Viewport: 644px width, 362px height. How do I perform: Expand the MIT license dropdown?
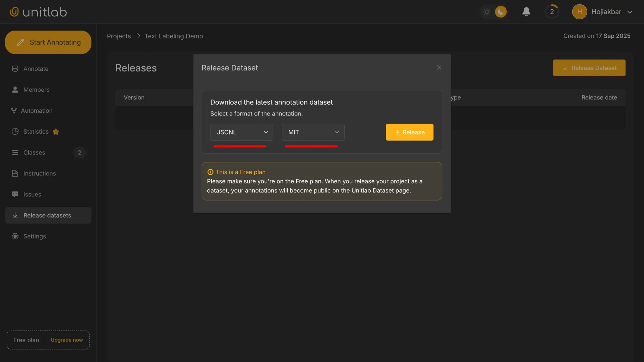[x=313, y=132]
